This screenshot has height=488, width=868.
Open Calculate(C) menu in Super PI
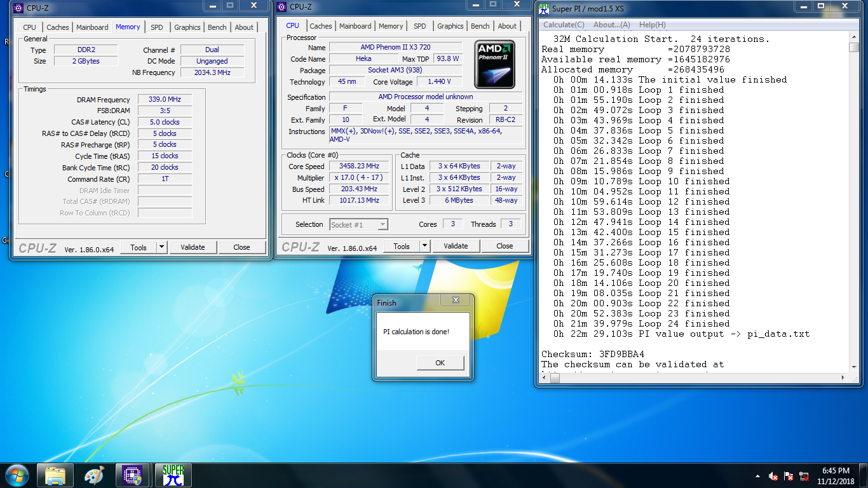(x=564, y=25)
